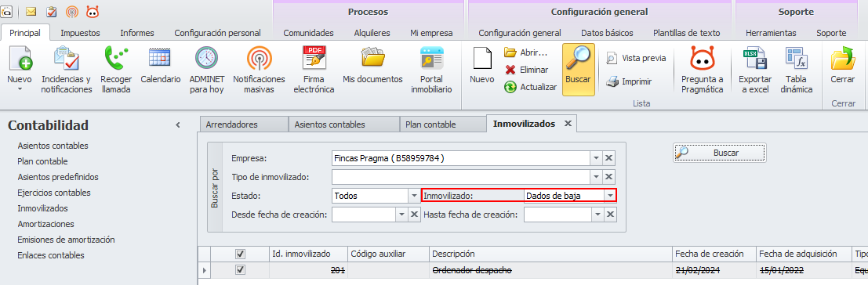Expand the Inmovilizado Dados de baja dropdown
This screenshot has width=868, height=285.
(x=609, y=196)
